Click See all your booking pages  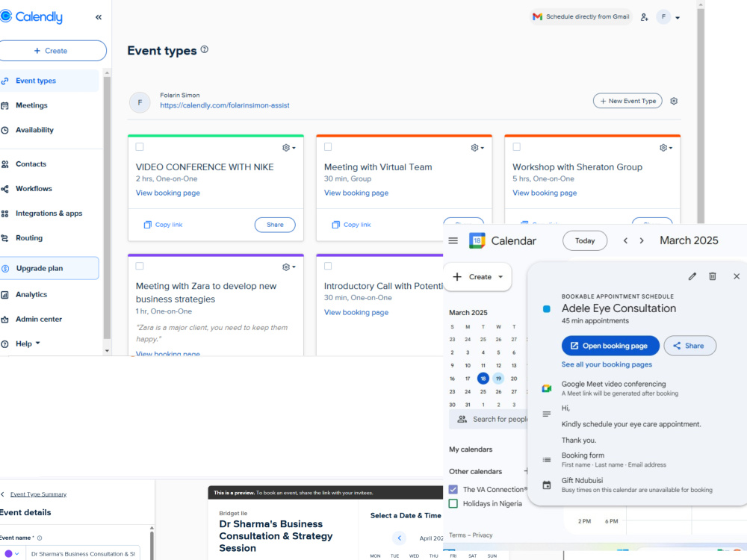(607, 364)
